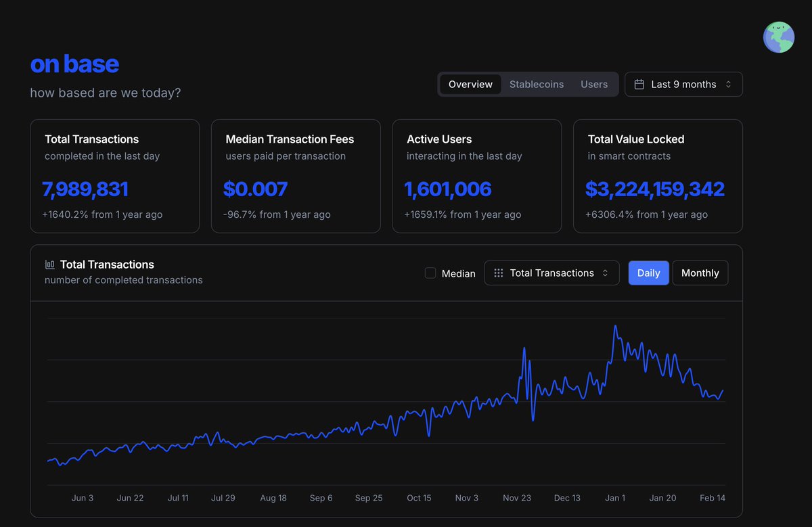Click the calendar icon in date selector
The image size is (812, 527).
[639, 85]
